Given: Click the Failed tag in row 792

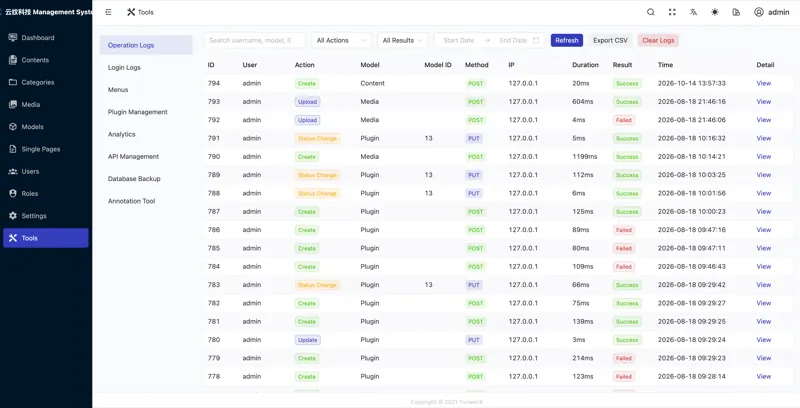Looking at the screenshot, I should pyautogui.click(x=623, y=120).
